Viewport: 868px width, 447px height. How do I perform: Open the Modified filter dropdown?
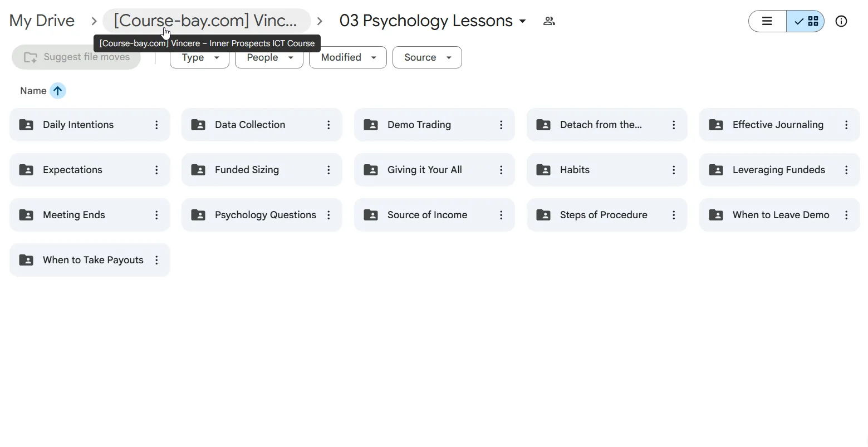(x=348, y=57)
